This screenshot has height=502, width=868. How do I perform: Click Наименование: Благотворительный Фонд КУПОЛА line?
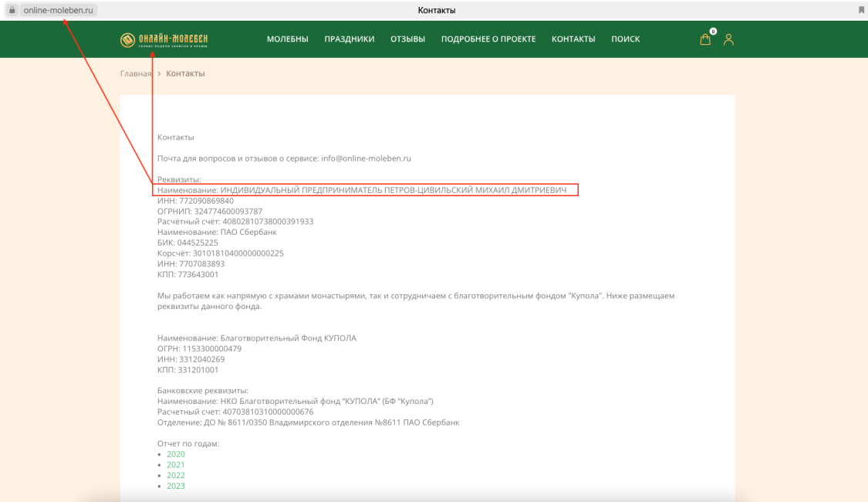[x=257, y=337]
